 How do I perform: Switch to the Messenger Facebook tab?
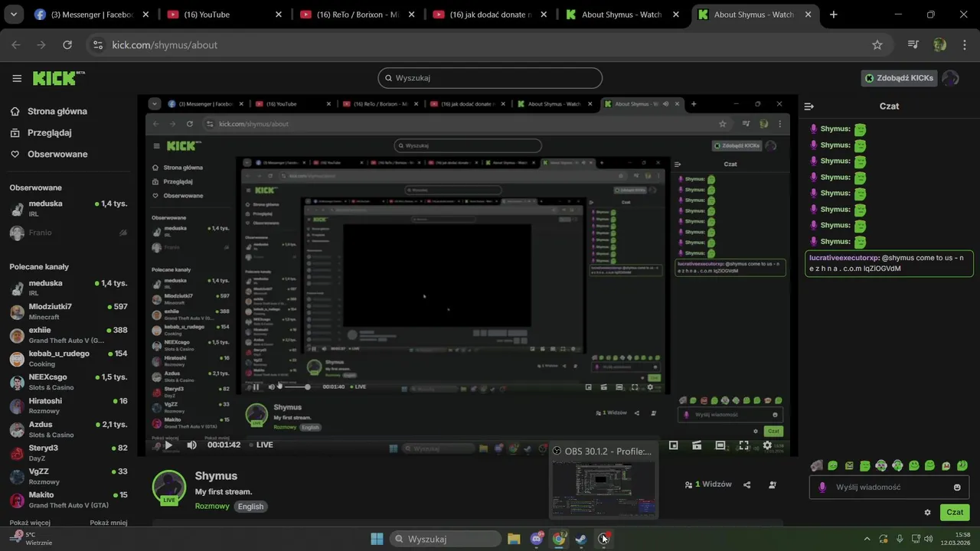click(93, 15)
